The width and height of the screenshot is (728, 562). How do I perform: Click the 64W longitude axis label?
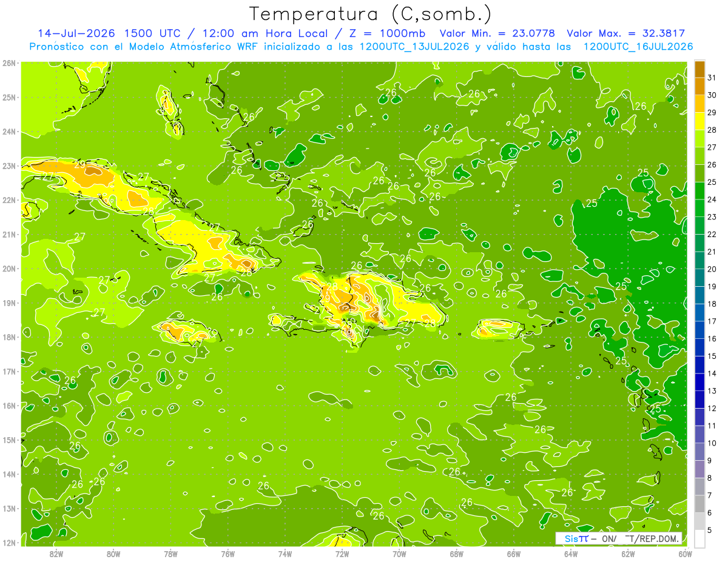[x=571, y=554]
